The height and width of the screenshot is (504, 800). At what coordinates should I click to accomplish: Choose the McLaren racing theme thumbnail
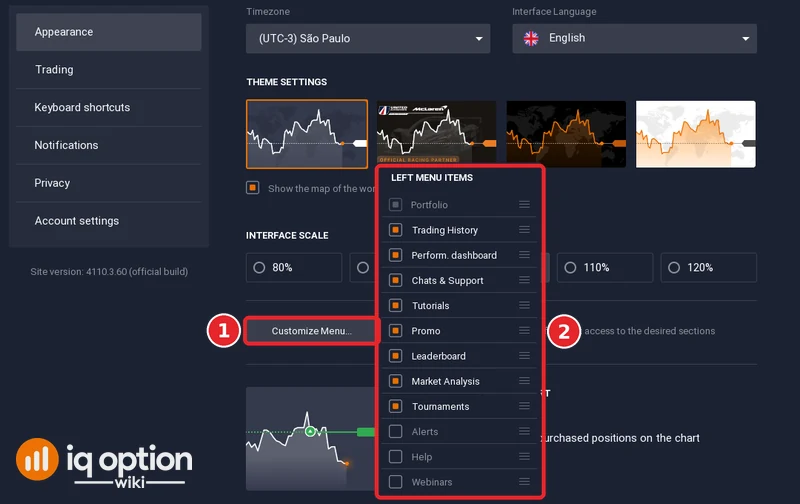(436, 132)
